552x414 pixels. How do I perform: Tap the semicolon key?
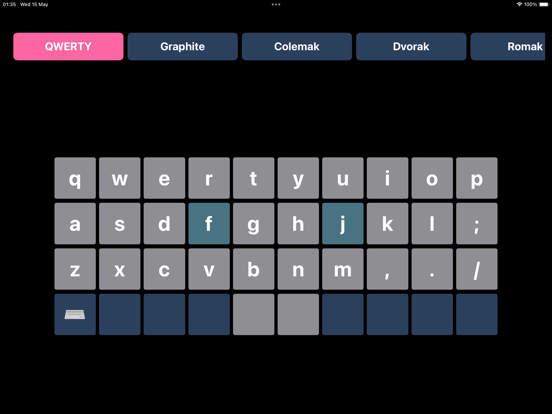[x=477, y=224]
